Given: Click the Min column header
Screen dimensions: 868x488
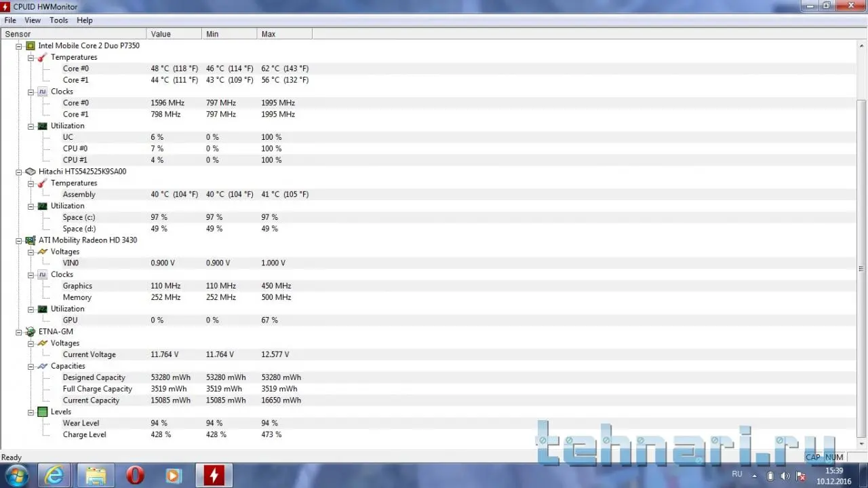Looking at the screenshot, I should [230, 34].
